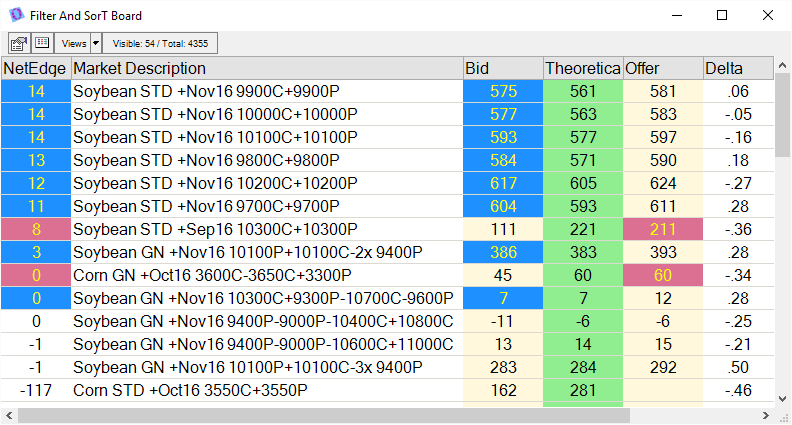Click the Theoretical column header
792x425 pixels.
click(x=582, y=68)
